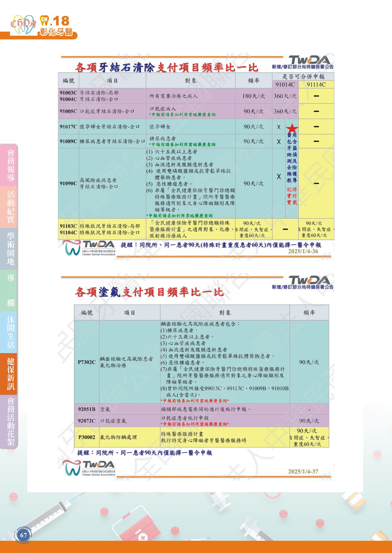Click 新增/修訂部分尚待健保署公告 above the fluoride table
The height and width of the screenshot is (553, 392).
click(x=303, y=287)
